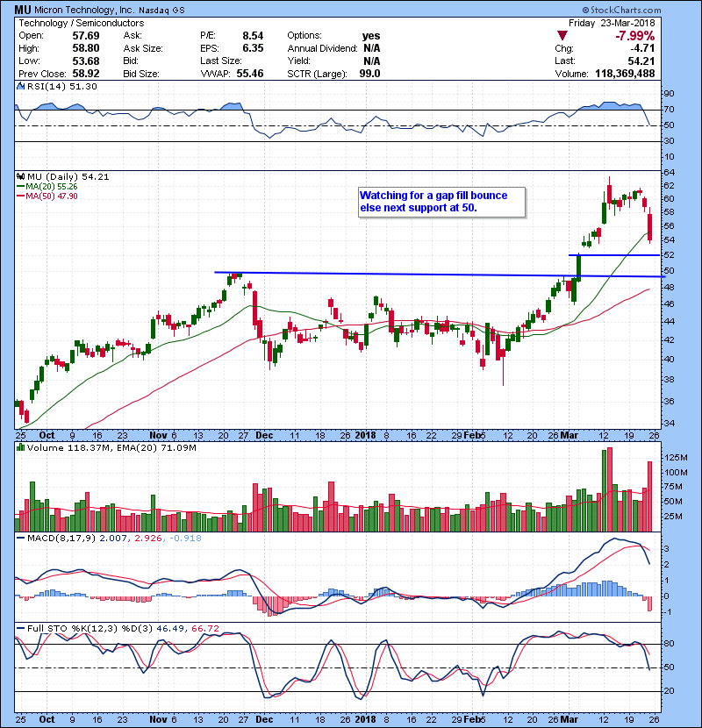Image resolution: width=702 pixels, height=728 pixels.
Task: Click the MU (Daily) candlestick legend icon
Action: tap(20, 177)
